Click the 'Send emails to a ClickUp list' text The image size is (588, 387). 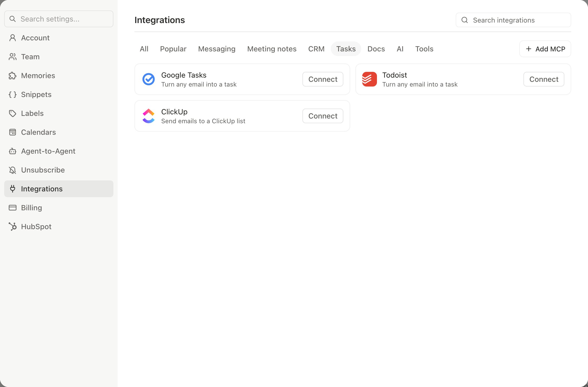pos(203,121)
